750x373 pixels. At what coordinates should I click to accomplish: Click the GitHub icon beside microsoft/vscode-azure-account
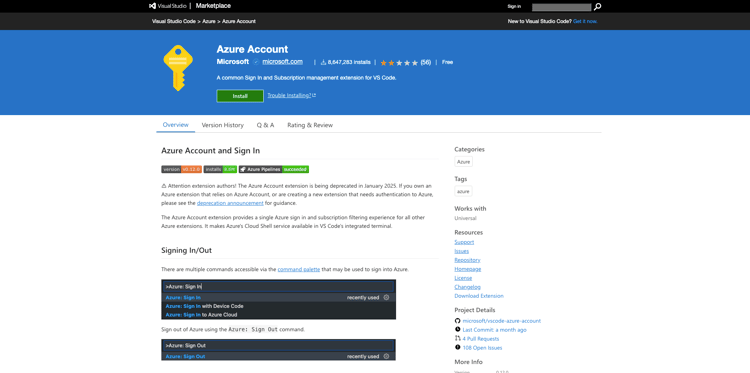[x=458, y=321]
